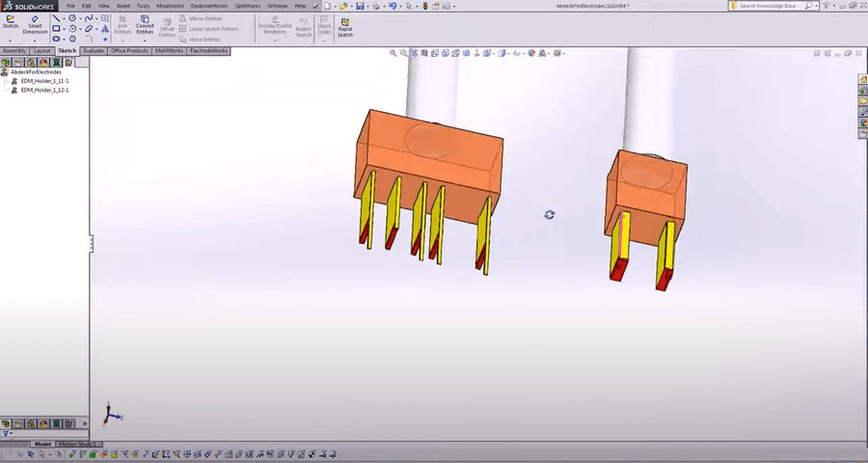The image size is (868, 463).
Task: Switch to the Evaluate tab
Action: (x=94, y=50)
